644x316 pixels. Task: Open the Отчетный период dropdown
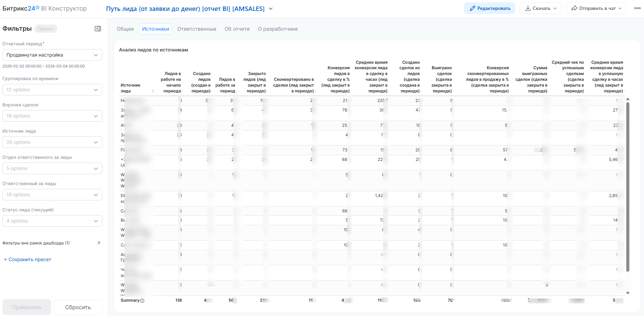(x=52, y=55)
